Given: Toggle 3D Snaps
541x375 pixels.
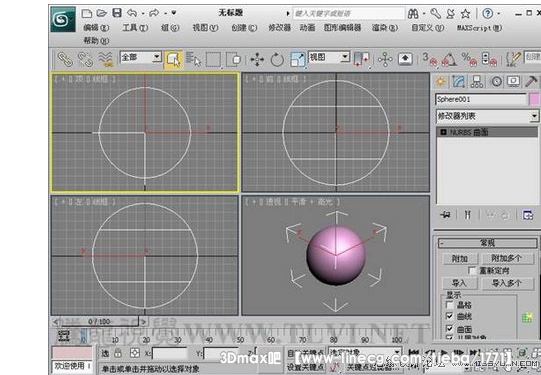Looking at the screenshot, I should tap(429, 59).
